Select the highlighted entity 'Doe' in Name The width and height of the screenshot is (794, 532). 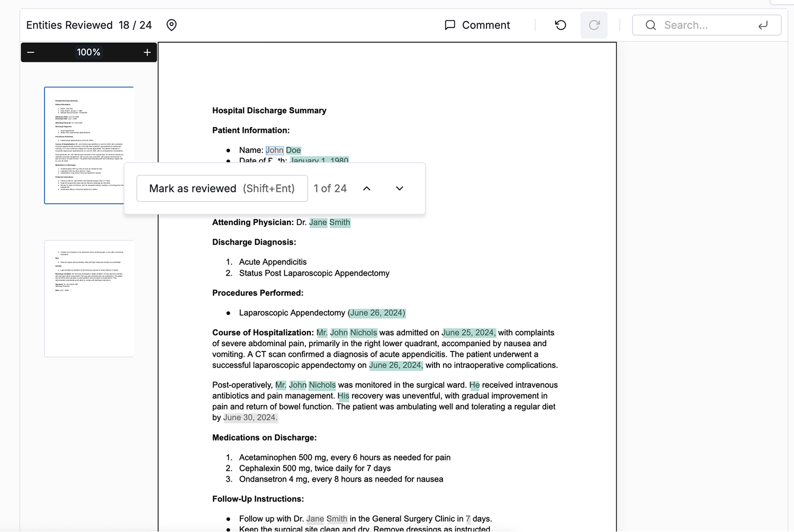293,150
